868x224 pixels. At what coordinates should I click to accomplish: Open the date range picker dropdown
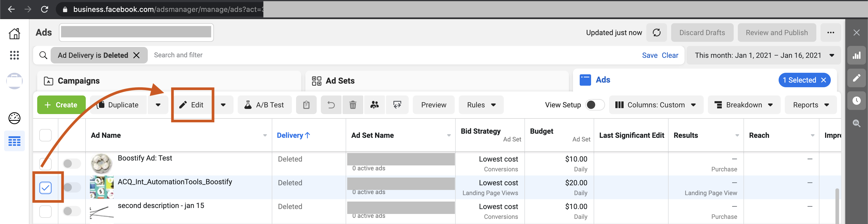point(764,55)
